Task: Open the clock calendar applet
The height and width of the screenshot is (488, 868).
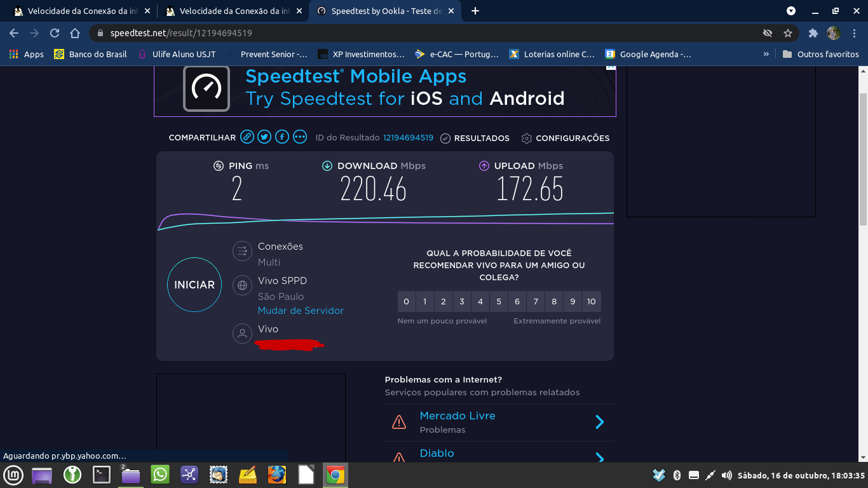Action: point(801,475)
